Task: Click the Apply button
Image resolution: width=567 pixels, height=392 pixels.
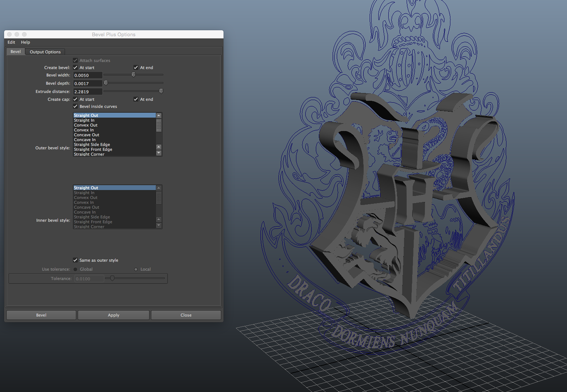Action: click(x=113, y=315)
